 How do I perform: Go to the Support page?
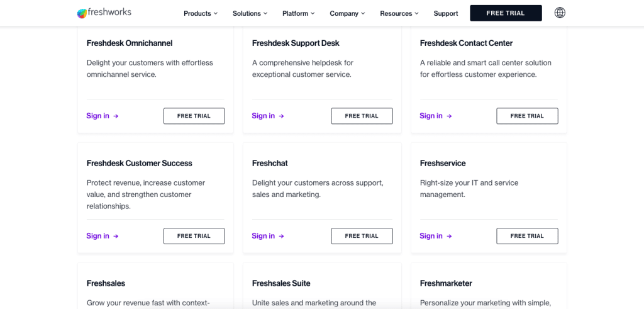[x=446, y=13]
